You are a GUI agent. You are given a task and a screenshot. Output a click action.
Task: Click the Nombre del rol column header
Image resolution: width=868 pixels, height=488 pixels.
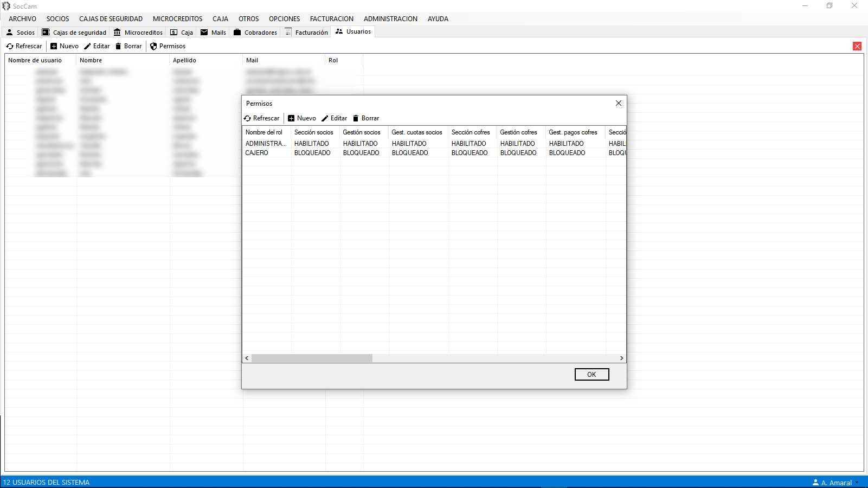pyautogui.click(x=266, y=132)
